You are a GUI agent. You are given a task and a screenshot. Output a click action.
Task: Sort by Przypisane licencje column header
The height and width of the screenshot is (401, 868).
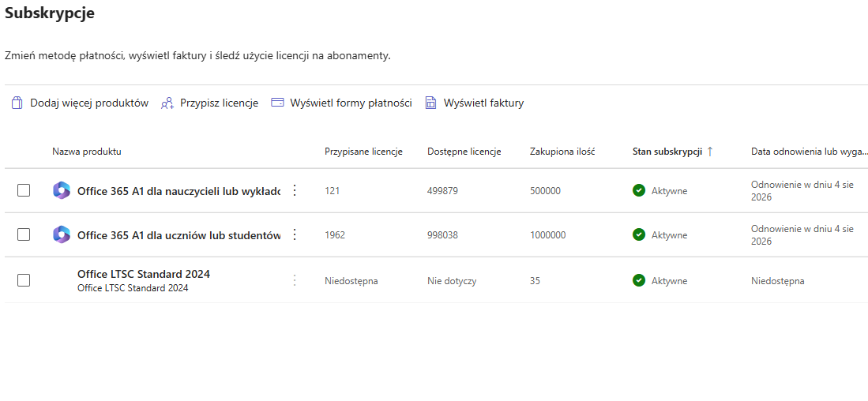pos(363,152)
